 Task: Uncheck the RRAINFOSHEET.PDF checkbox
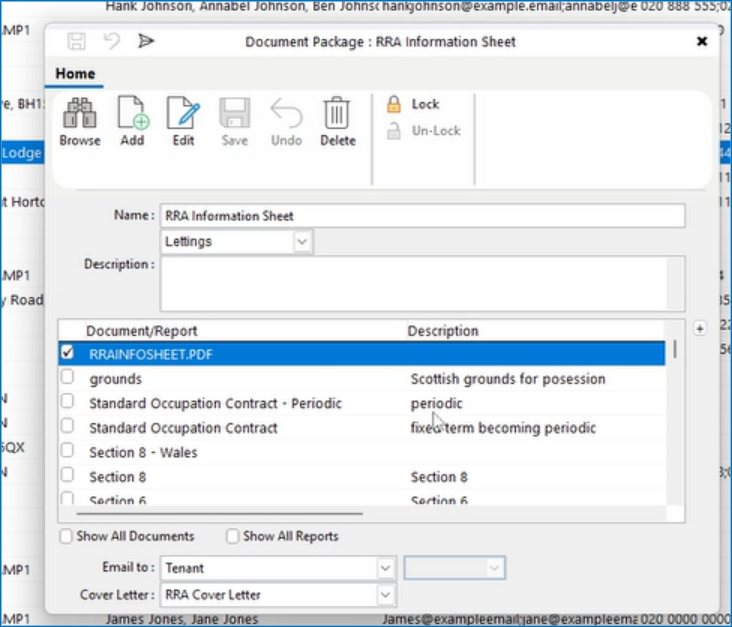(x=68, y=352)
